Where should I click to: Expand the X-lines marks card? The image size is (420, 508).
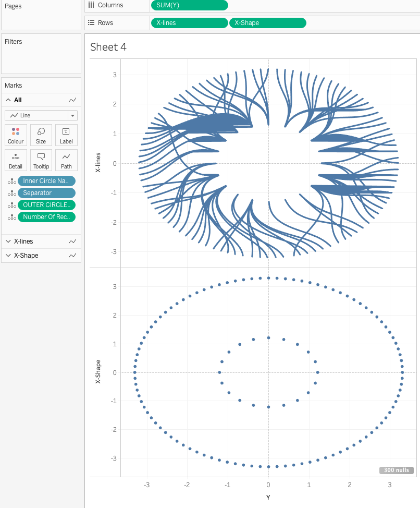(8, 241)
